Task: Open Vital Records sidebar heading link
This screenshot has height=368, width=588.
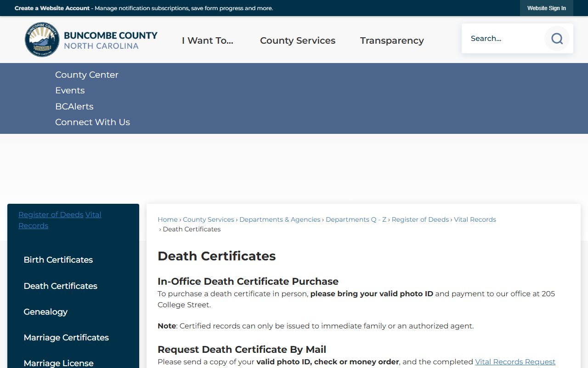Action: (x=60, y=220)
